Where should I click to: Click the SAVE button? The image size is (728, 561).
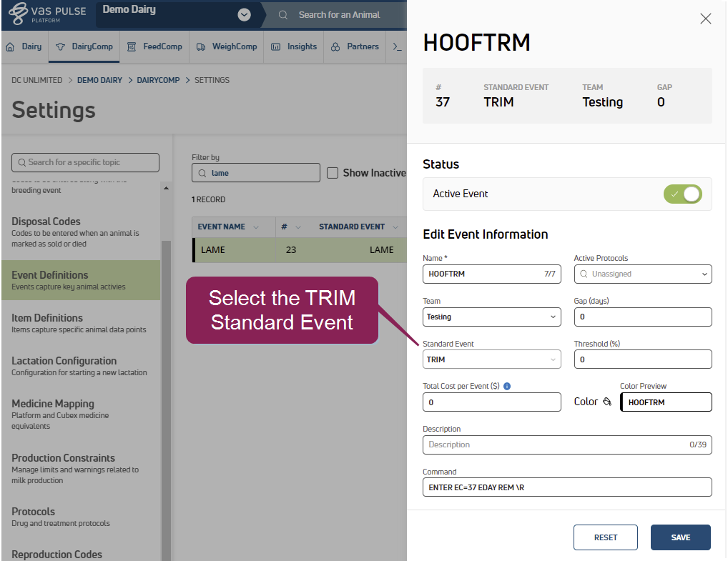point(680,537)
